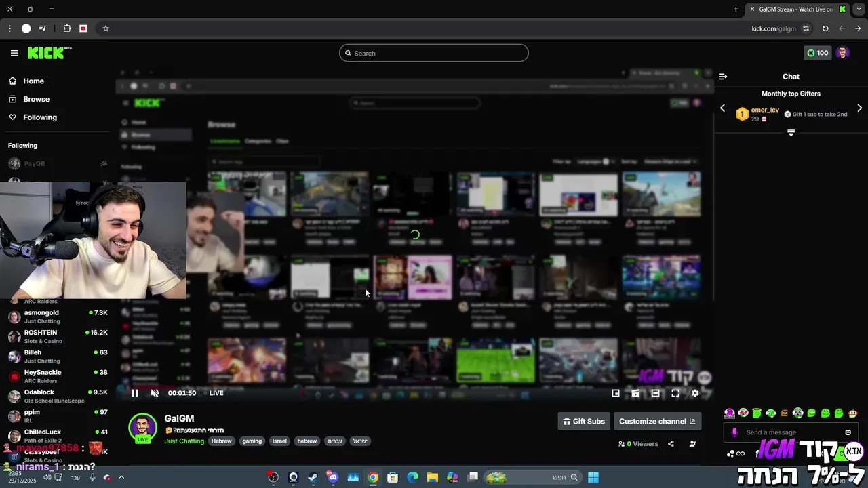The height and width of the screenshot is (488, 868).
Task: Open Odablock channel in sidebar
Action: pos(57,396)
